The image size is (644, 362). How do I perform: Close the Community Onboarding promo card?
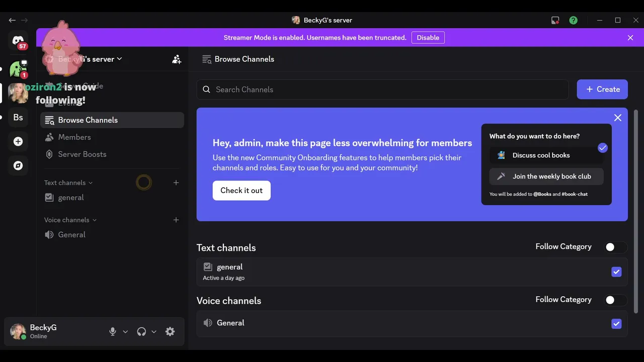pyautogui.click(x=618, y=118)
